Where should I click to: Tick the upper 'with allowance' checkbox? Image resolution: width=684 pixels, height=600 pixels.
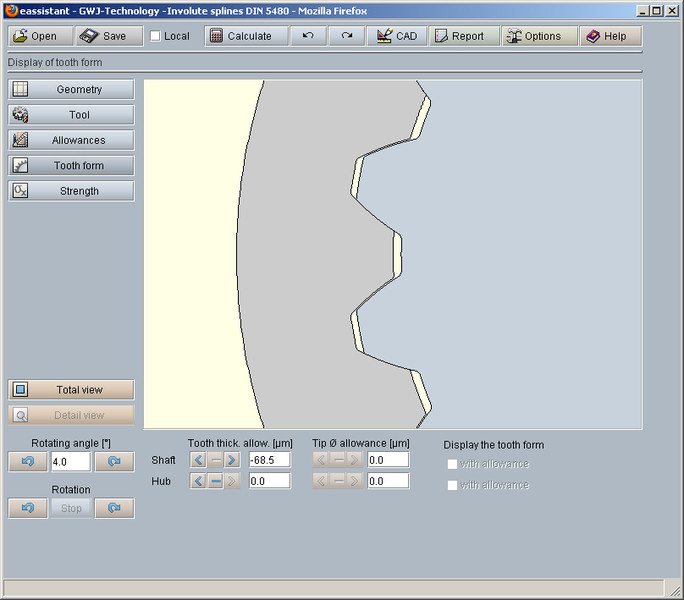(453, 464)
